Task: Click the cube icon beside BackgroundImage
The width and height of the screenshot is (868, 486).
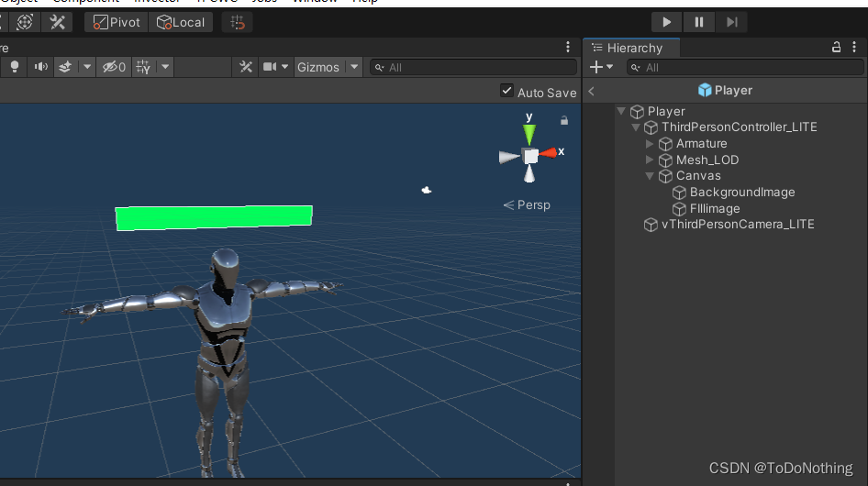Action: [x=679, y=193]
